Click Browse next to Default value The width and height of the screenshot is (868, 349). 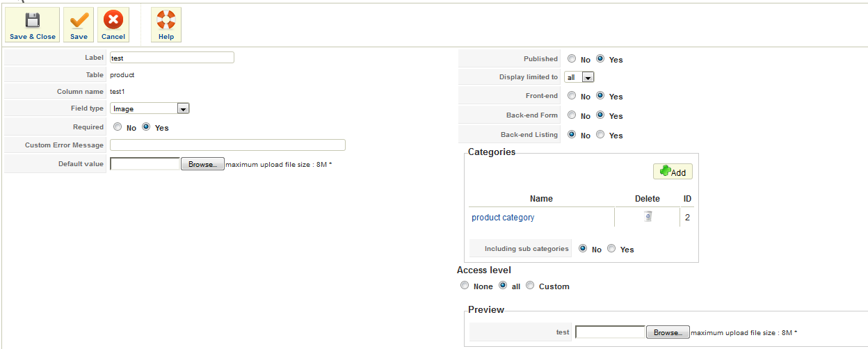coord(202,164)
